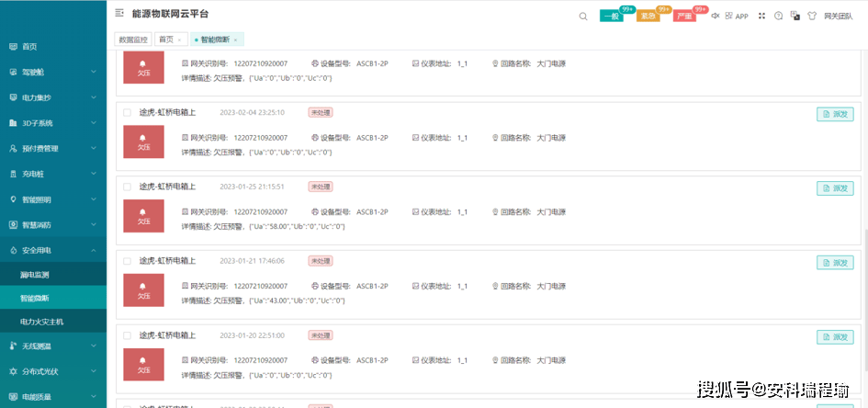
Task: Expand the 智慧消防 menu chevron
Action: (x=94, y=225)
